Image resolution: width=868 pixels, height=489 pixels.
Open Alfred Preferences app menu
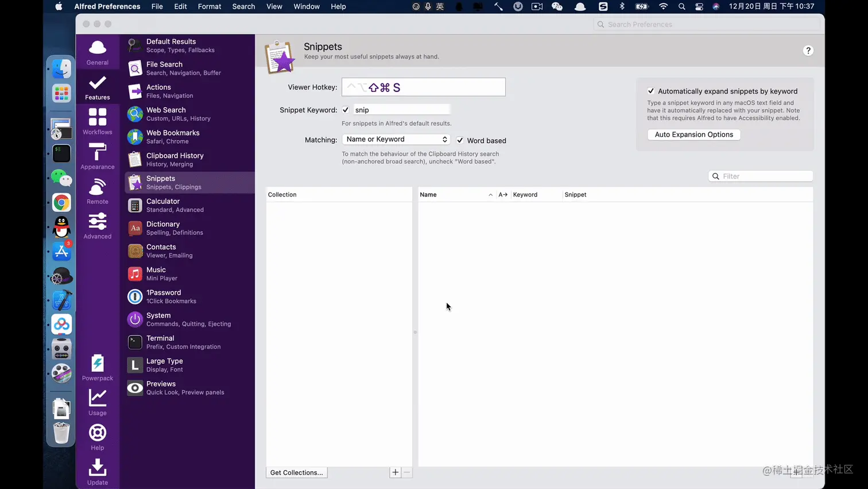(x=107, y=6)
